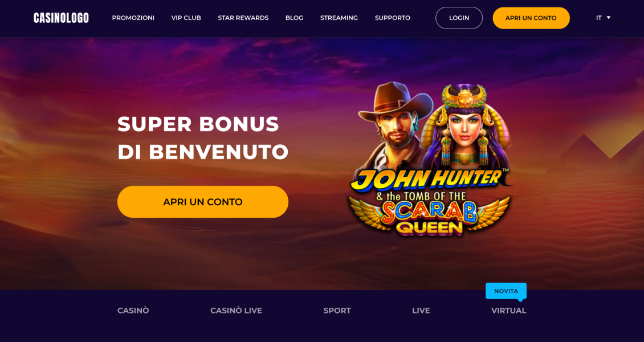Open Star Rewards in the navigation
This screenshot has width=644, height=342.
tap(243, 18)
